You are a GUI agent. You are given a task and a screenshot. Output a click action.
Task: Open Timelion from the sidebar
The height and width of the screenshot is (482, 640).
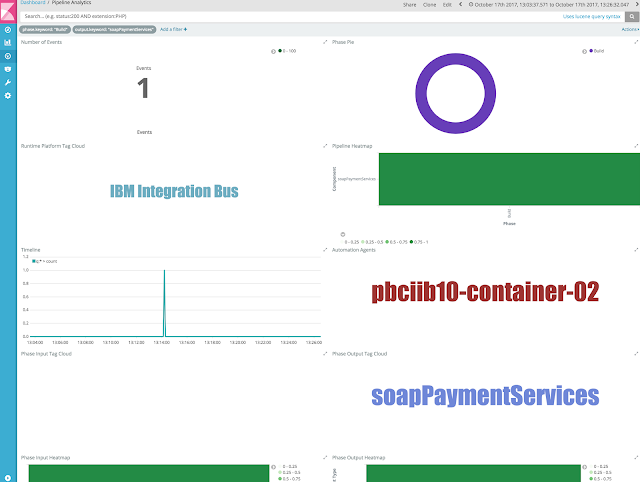[8, 69]
